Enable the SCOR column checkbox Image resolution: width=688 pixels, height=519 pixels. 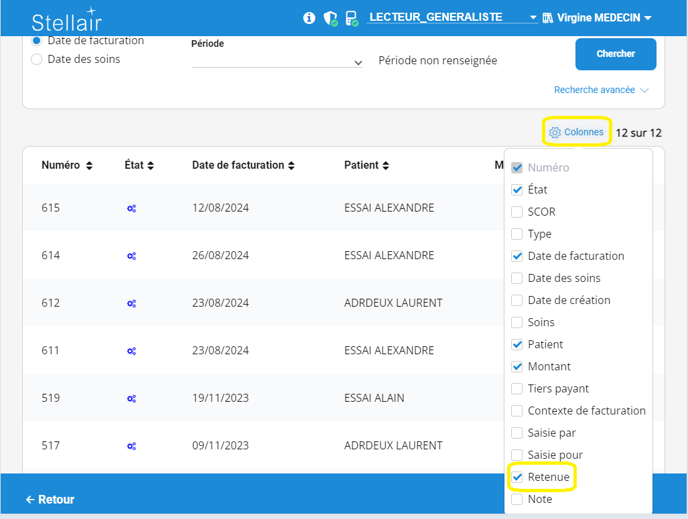(517, 212)
